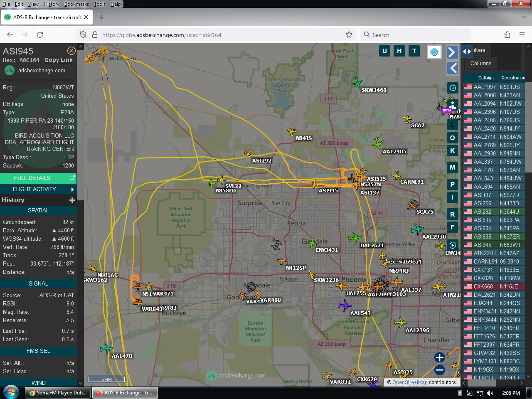Bookmark this page with star icon
Viewport: 532px width, 399px height.
tap(349, 35)
